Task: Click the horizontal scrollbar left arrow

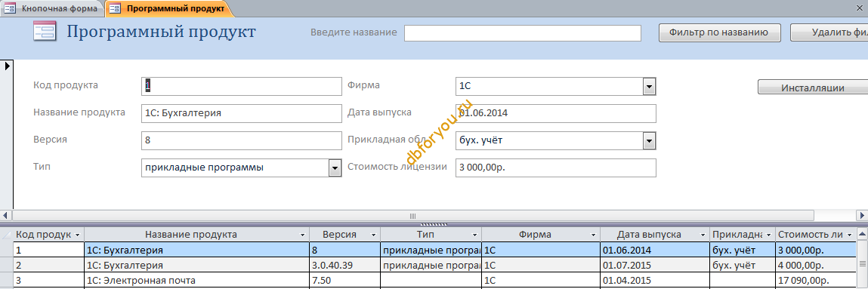Action: [6, 216]
